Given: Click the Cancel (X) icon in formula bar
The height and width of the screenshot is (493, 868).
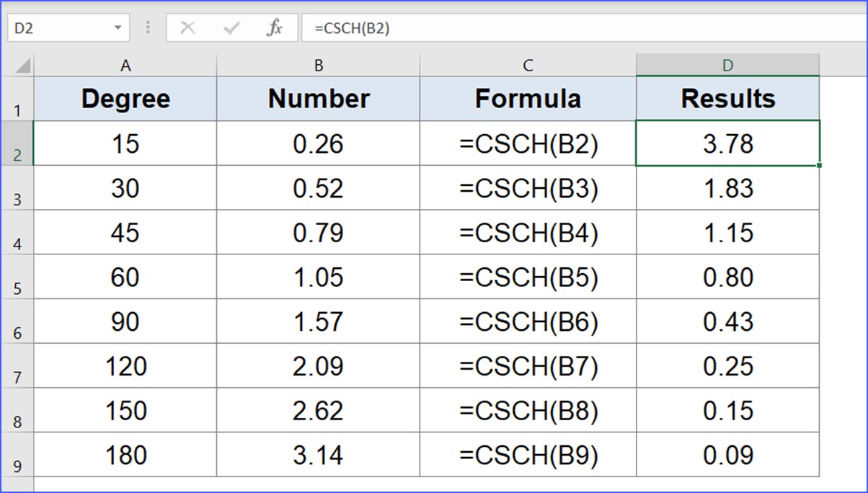Looking at the screenshot, I should pos(187,27).
